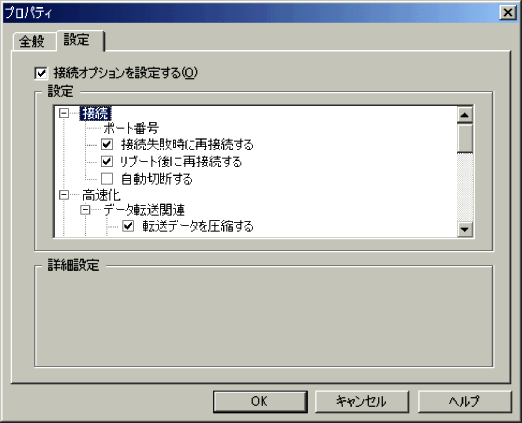Screen dimensions: 522x423
Task: Select the 設定 tab
Action: [77, 40]
